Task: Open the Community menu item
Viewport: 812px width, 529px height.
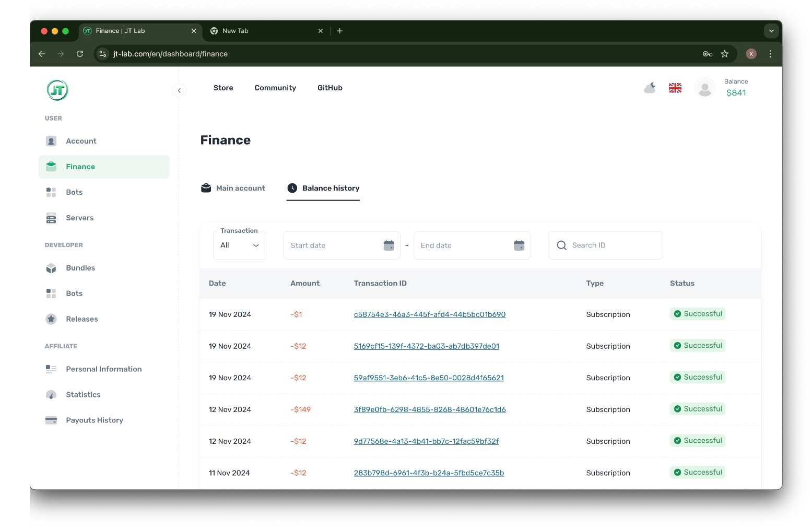Action: click(275, 88)
